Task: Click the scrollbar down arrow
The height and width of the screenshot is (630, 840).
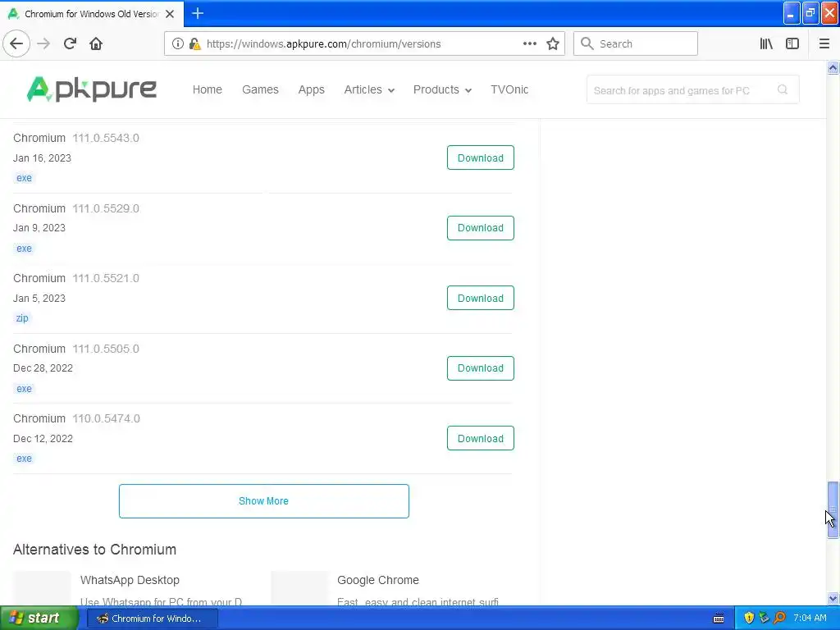Action: [833, 598]
